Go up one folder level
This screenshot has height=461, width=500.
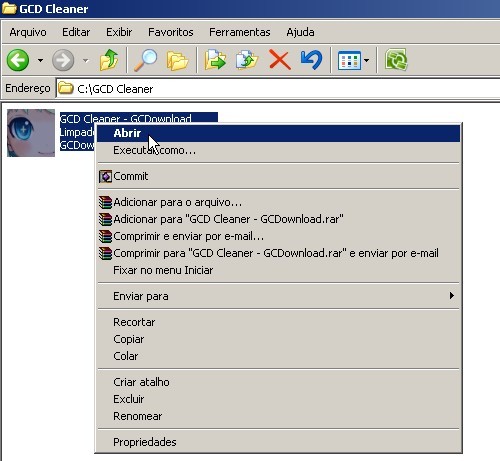click(x=109, y=60)
